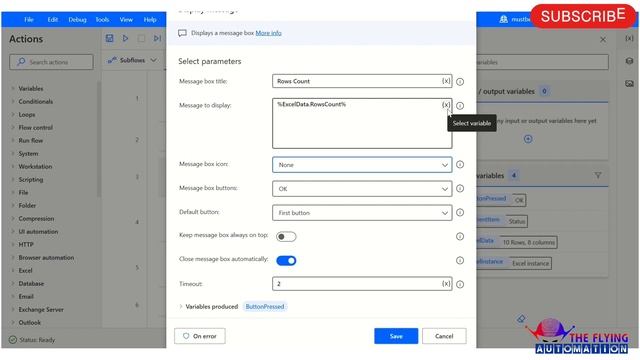The height and width of the screenshot is (360, 640).
Task: Expand Database actions group
Action: coord(13,284)
